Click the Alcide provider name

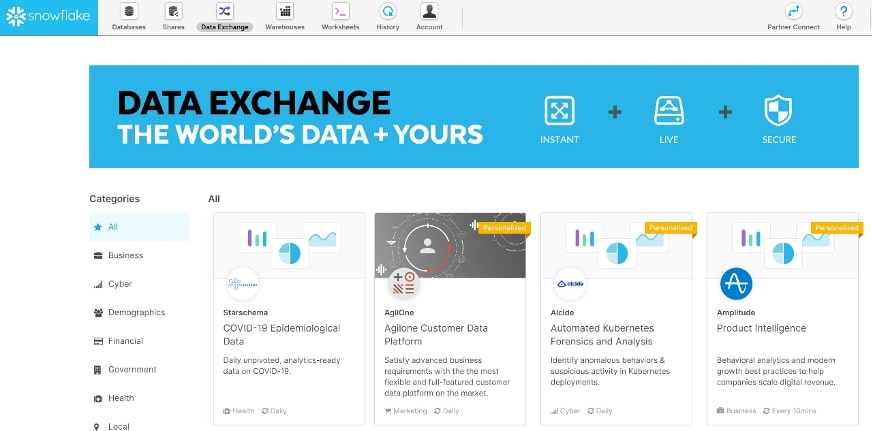pyautogui.click(x=562, y=313)
